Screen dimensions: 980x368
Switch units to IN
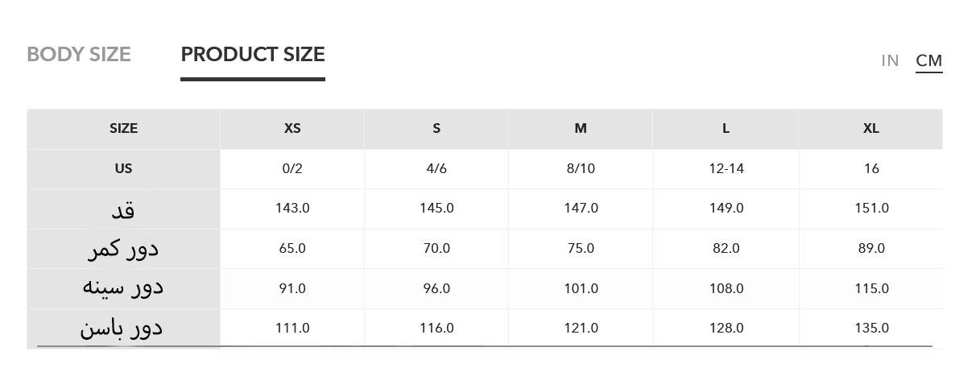pos(890,61)
